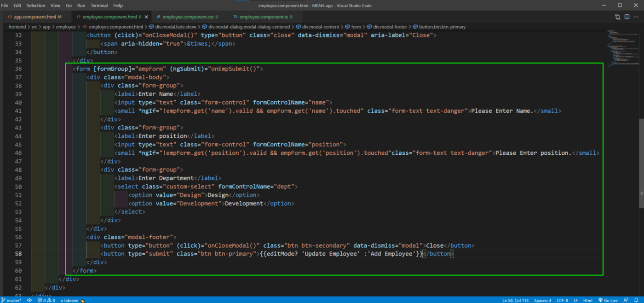
Task: Click the closing </select> tag on line 53
Action: tap(130, 212)
